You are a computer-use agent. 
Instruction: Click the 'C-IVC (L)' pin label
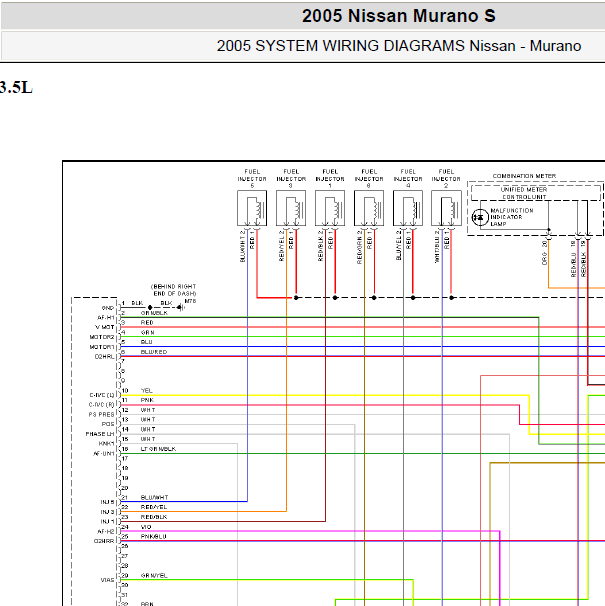(102, 395)
